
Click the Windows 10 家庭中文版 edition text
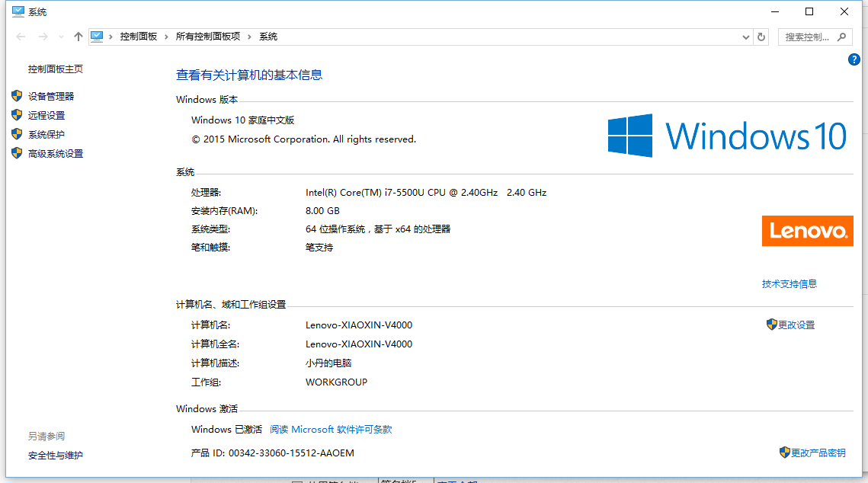pos(242,120)
